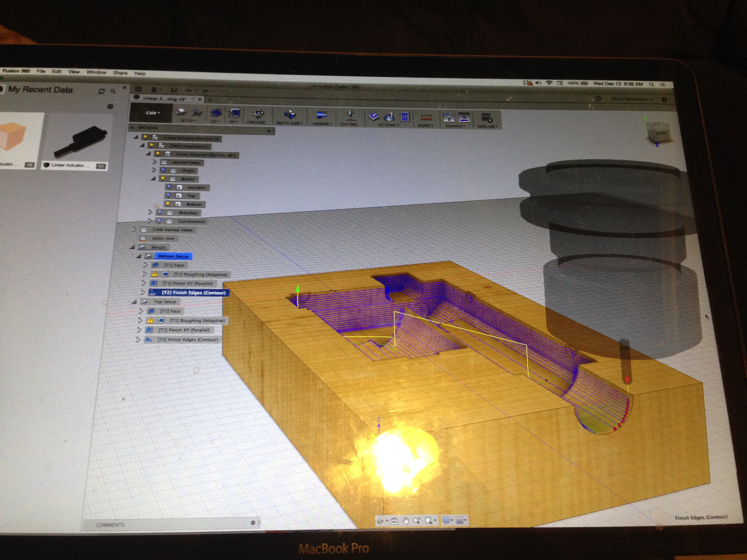The image size is (747, 560).
Task: Open Grid and Snaps icon in bottom bar
Action: (460, 520)
